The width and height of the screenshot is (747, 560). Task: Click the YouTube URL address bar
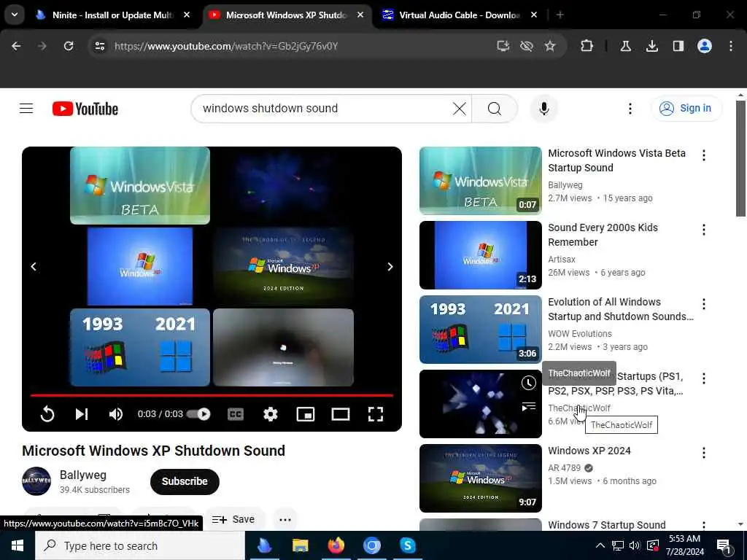[x=226, y=46]
